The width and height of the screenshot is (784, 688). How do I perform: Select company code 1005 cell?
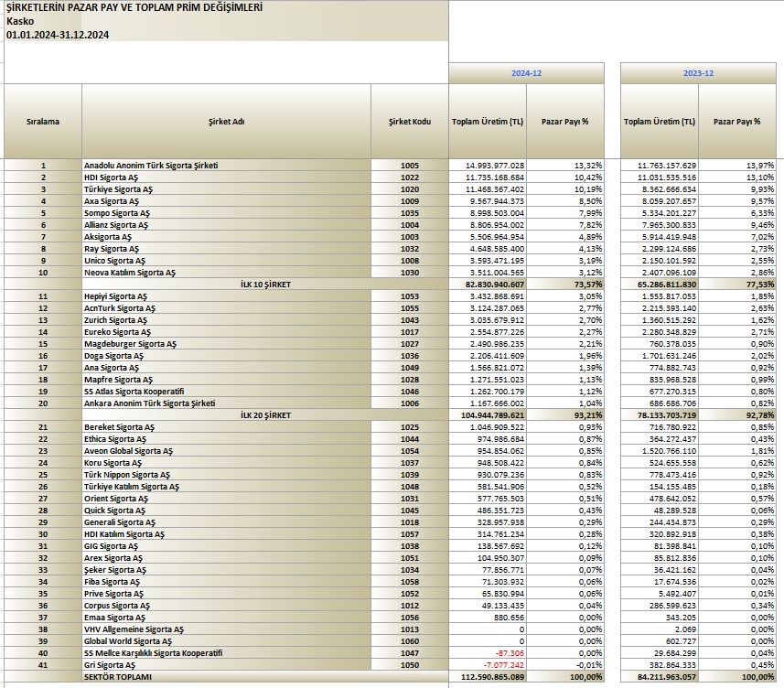coord(410,166)
